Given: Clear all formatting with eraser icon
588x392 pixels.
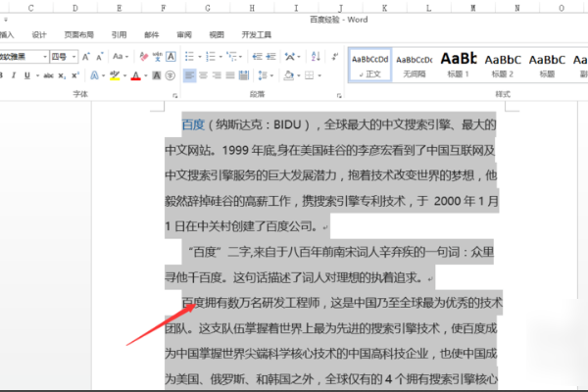Looking at the screenshot, I should tap(144, 57).
